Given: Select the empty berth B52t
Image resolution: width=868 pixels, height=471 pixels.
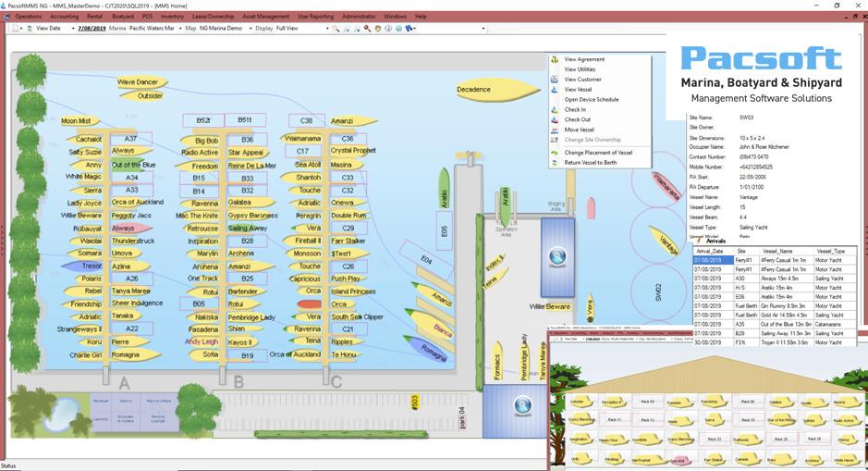Looking at the screenshot, I should [203, 119].
